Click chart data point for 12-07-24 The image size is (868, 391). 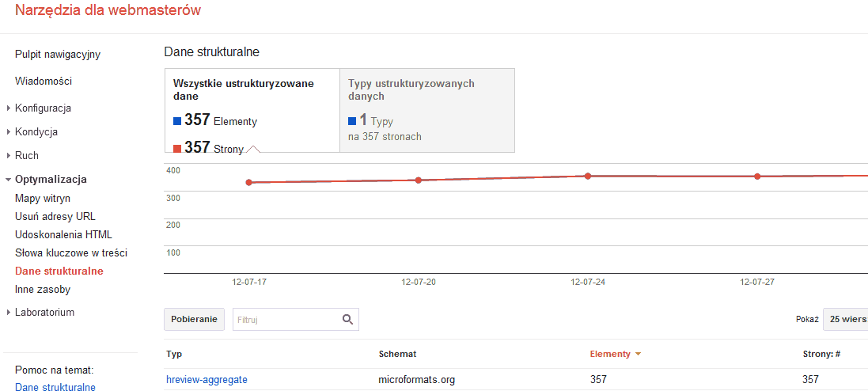pos(588,177)
